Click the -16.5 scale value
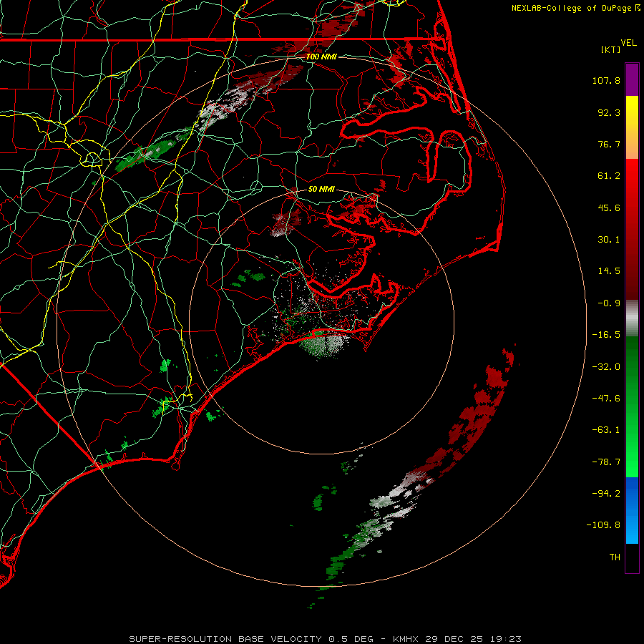Viewport: 644px width, 644px height. pos(606,335)
